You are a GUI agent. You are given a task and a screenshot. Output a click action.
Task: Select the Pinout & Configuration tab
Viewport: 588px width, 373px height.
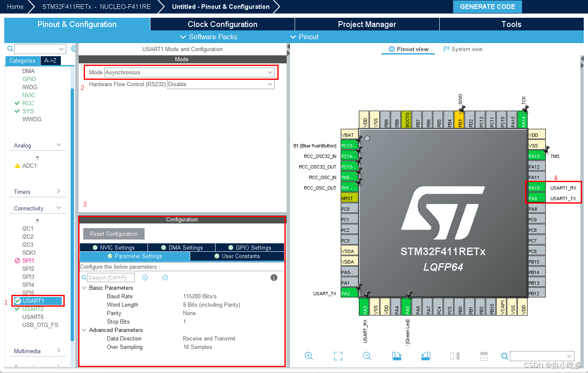click(x=77, y=24)
